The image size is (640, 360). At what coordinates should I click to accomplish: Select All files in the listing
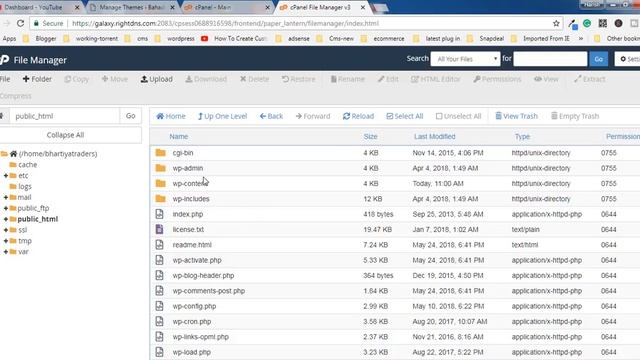pos(404,116)
